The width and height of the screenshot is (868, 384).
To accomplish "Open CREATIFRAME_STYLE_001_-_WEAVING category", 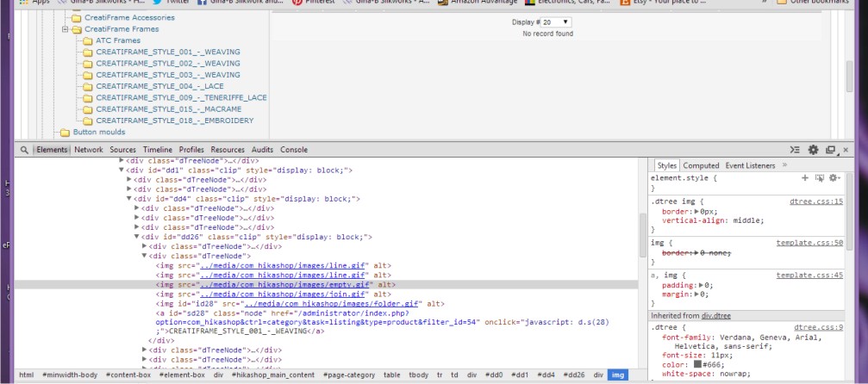I will pos(168,52).
